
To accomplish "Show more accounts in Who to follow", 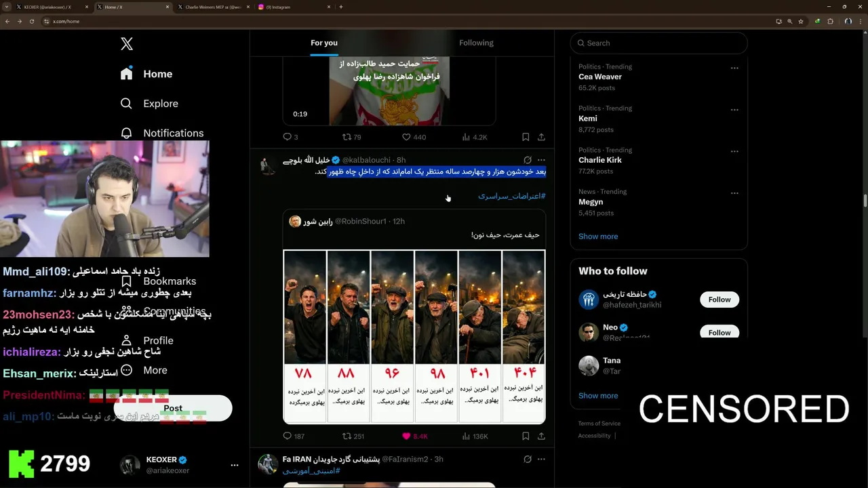I will (598, 396).
